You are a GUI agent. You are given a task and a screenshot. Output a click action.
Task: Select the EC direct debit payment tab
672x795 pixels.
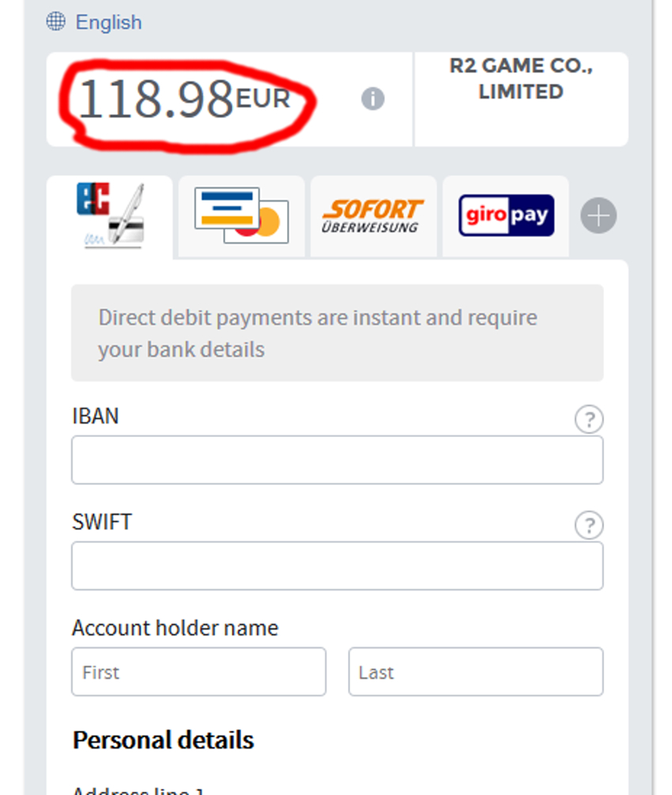(110, 216)
